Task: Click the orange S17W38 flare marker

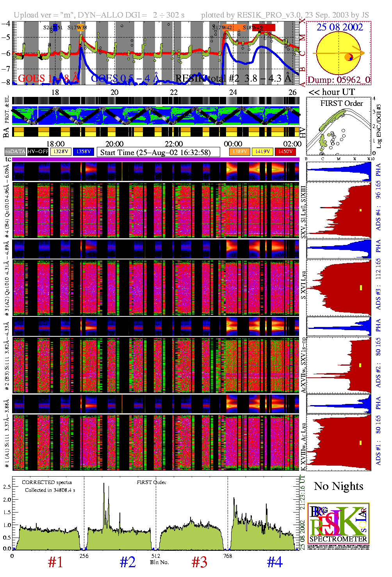Action: click(x=81, y=27)
